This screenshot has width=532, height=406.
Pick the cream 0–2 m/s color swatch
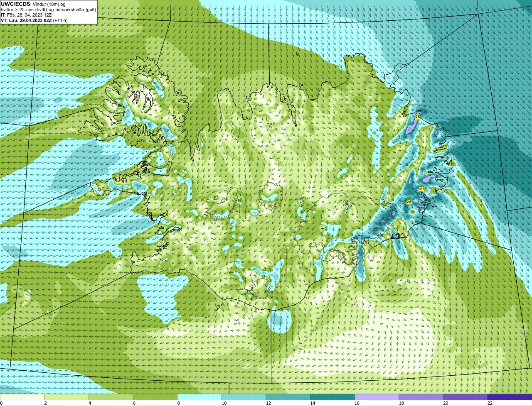(x=22, y=397)
